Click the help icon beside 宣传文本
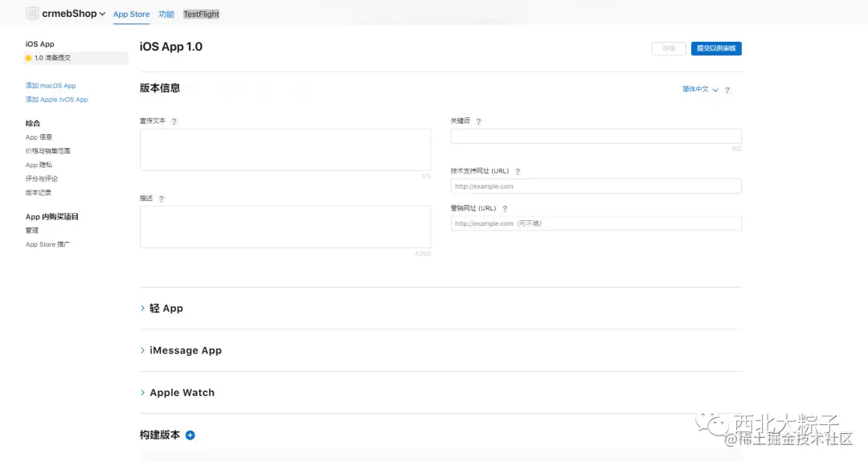The height and width of the screenshot is (462, 868). (x=174, y=121)
